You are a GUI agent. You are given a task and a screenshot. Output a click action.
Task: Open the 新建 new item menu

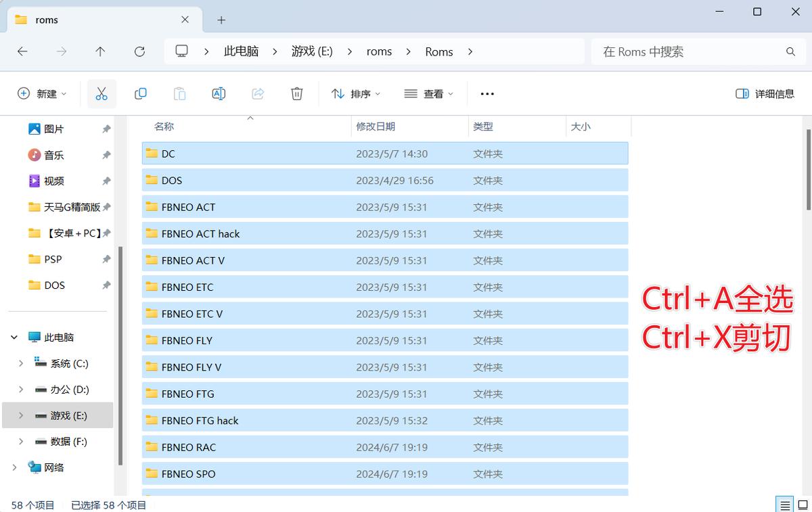(x=42, y=93)
